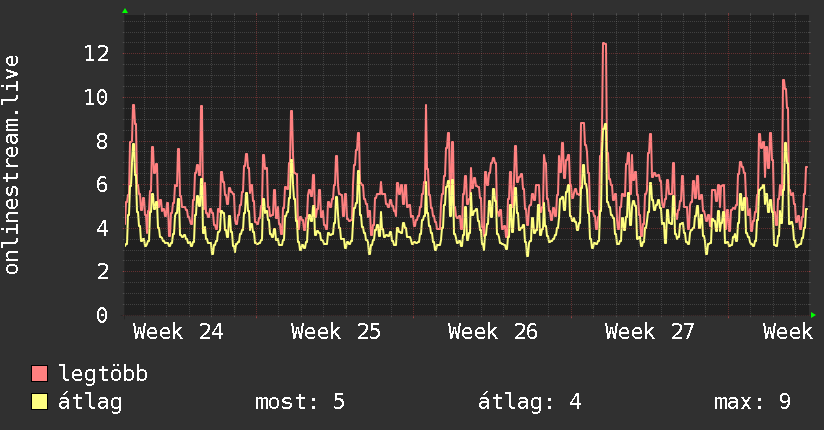The height and width of the screenshot is (430, 824).
Task: Click the Week 24 axis label
Action: click(x=178, y=332)
